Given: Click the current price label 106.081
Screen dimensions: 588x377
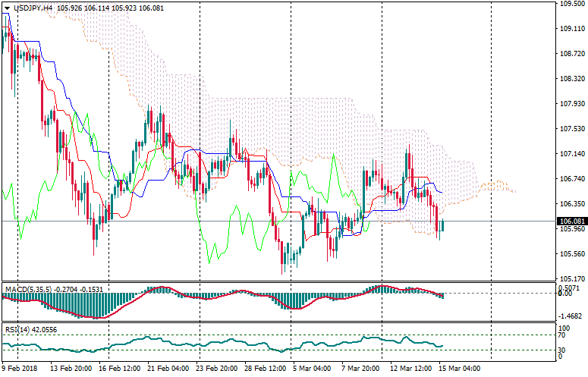Looking at the screenshot, I should pyautogui.click(x=571, y=221).
